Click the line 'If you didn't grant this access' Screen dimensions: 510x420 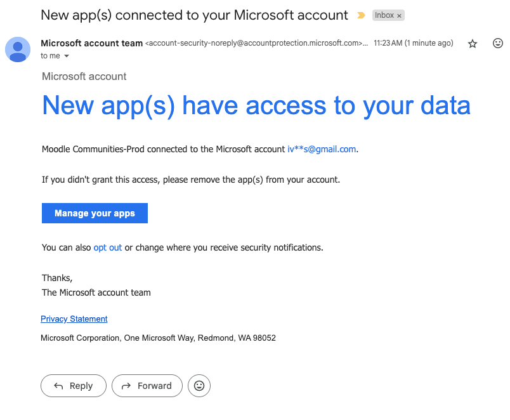191,180
